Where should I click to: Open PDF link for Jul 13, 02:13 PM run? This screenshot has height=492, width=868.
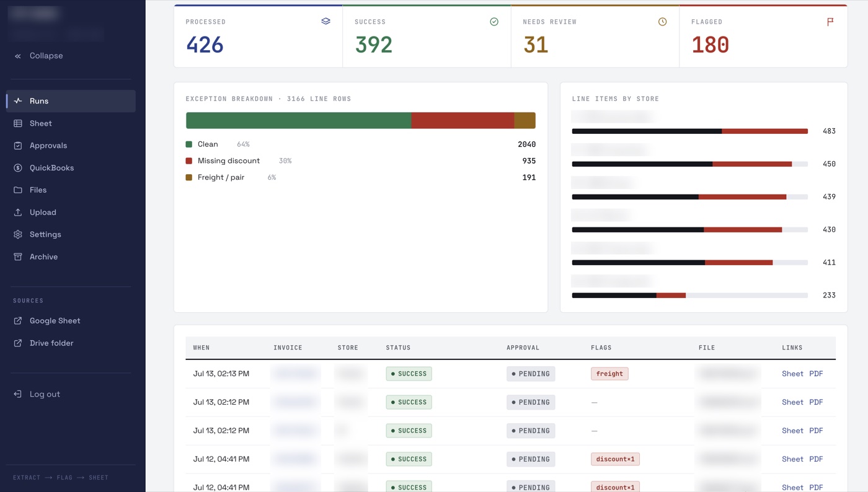[x=816, y=374]
